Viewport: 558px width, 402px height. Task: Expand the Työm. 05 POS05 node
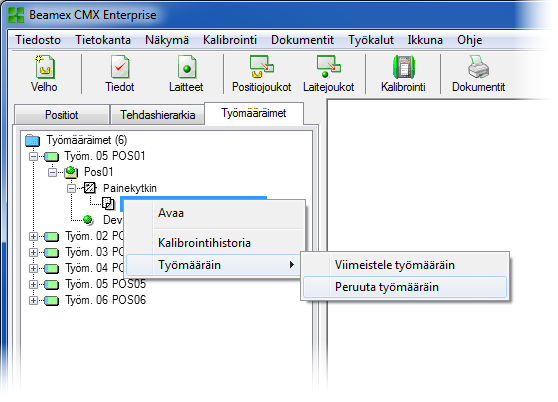33,284
